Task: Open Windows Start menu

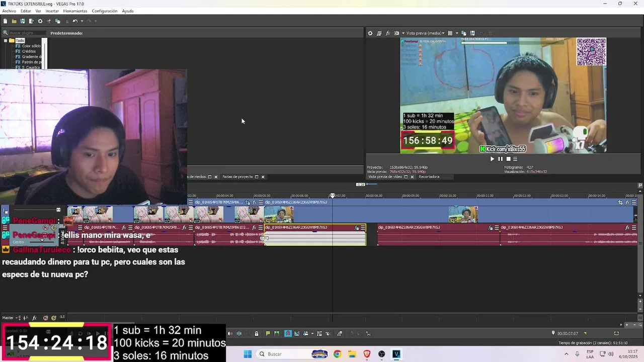Action: click(248, 354)
